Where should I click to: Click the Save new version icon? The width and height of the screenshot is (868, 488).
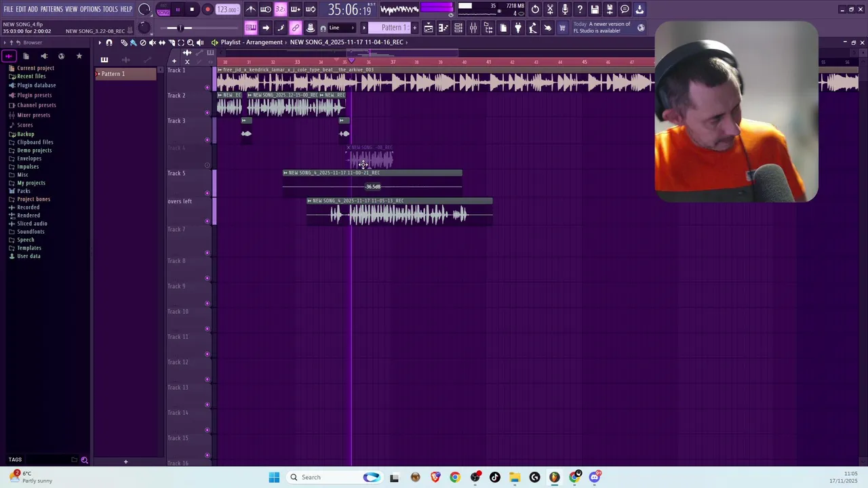610,9
